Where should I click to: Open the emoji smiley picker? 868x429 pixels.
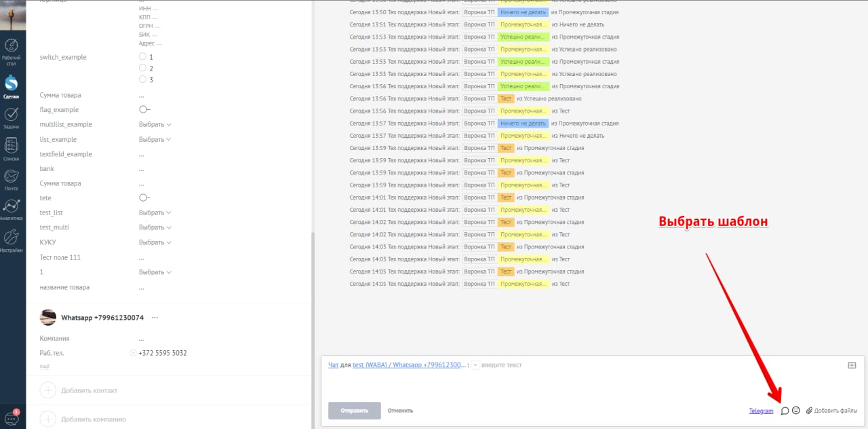[796, 410]
